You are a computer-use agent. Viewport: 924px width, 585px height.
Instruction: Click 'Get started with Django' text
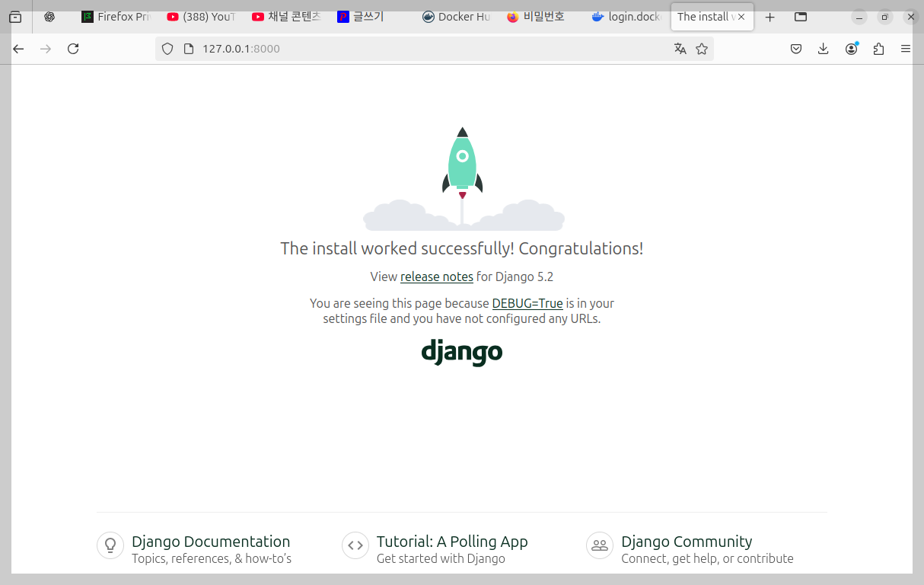pos(441,558)
